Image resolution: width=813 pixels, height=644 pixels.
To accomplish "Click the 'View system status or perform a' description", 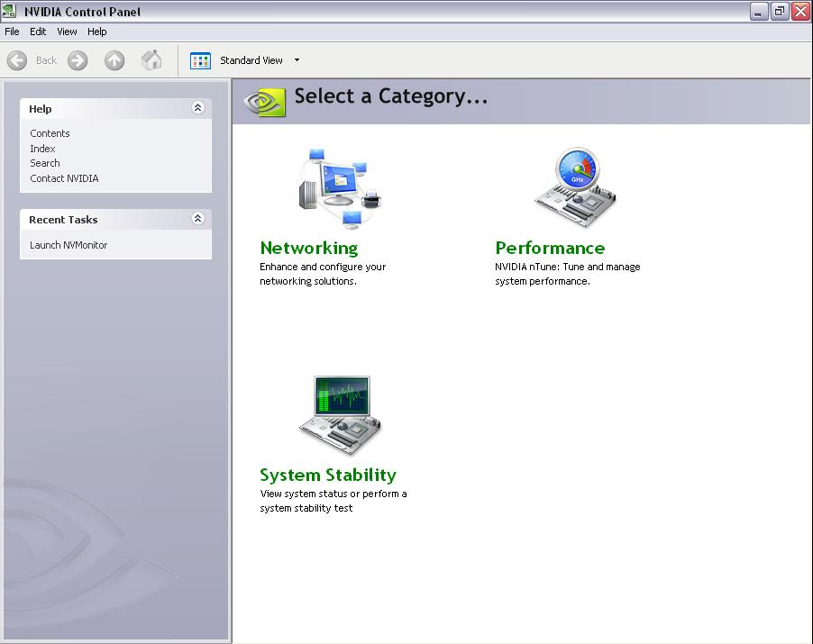I will point(333,494).
